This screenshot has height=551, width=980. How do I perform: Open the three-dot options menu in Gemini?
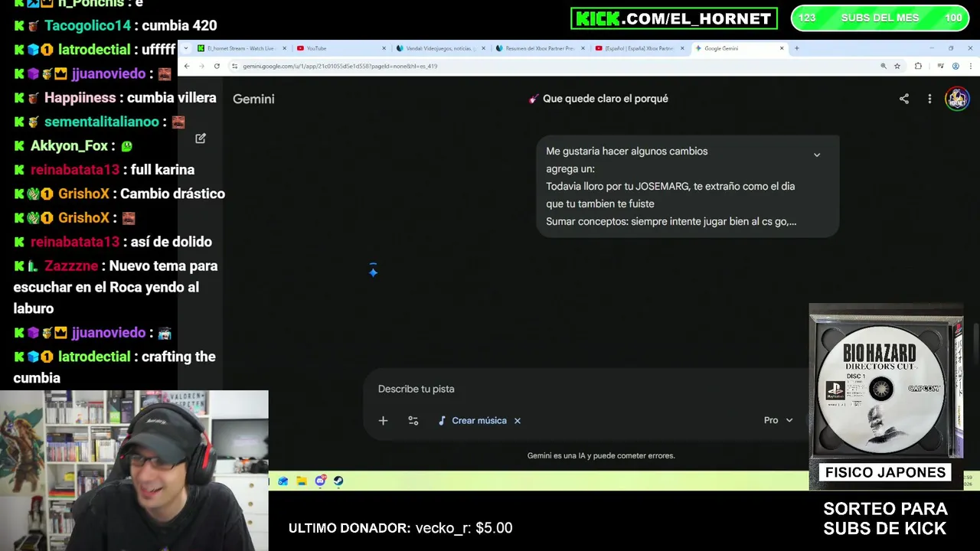929,99
